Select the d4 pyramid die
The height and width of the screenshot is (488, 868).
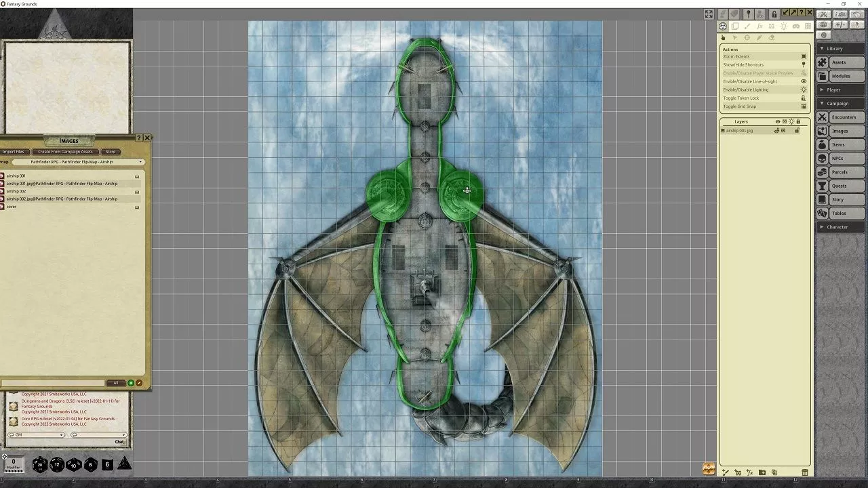[125, 464]
